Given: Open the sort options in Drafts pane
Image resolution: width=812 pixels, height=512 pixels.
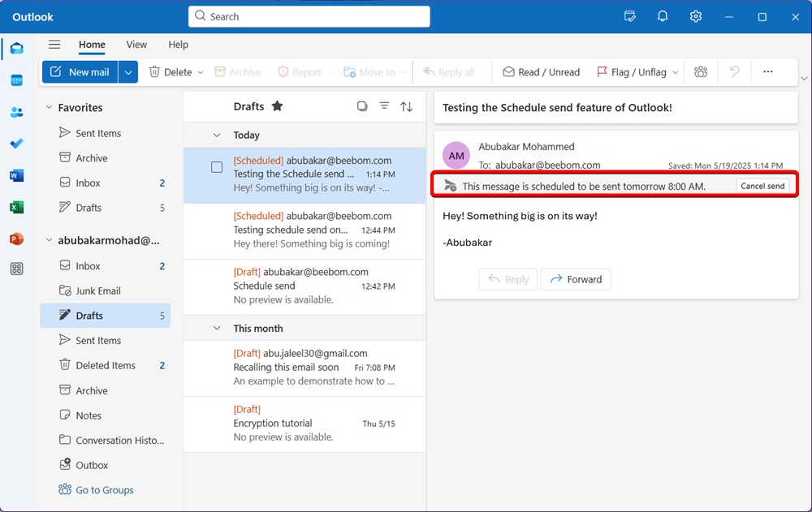Looking at the screenshot, I should pos(406,105).
